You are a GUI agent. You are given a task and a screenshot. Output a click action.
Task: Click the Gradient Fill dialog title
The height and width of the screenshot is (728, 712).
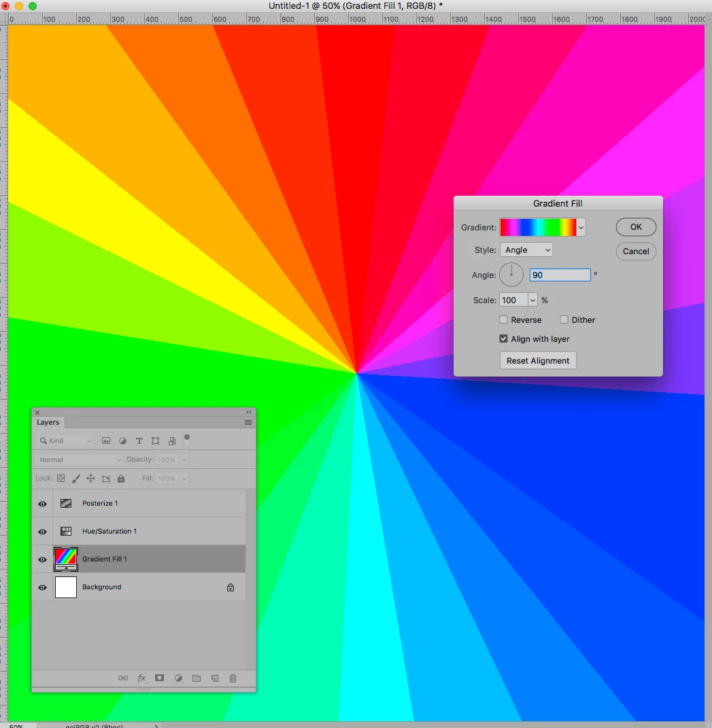[558, 203]
